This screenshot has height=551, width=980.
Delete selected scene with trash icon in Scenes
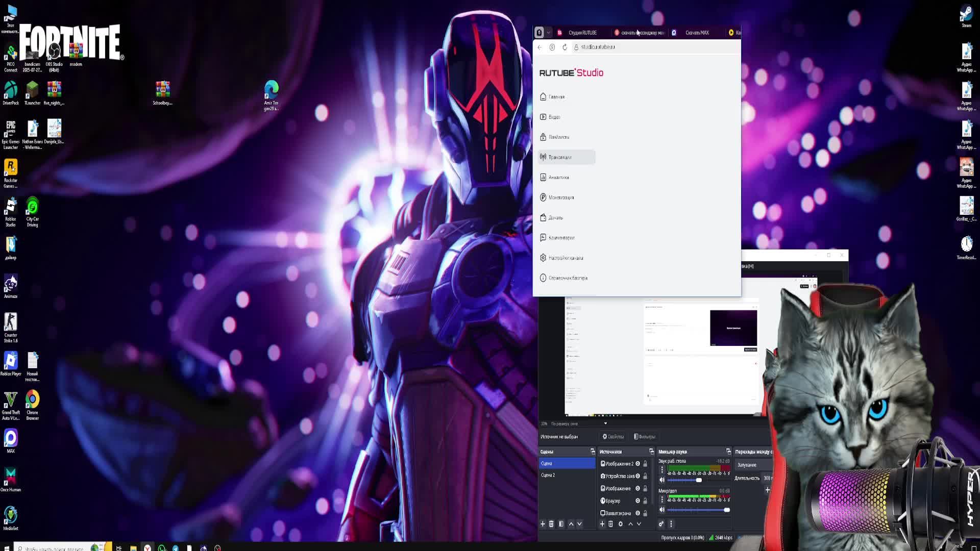click(551, 524)
